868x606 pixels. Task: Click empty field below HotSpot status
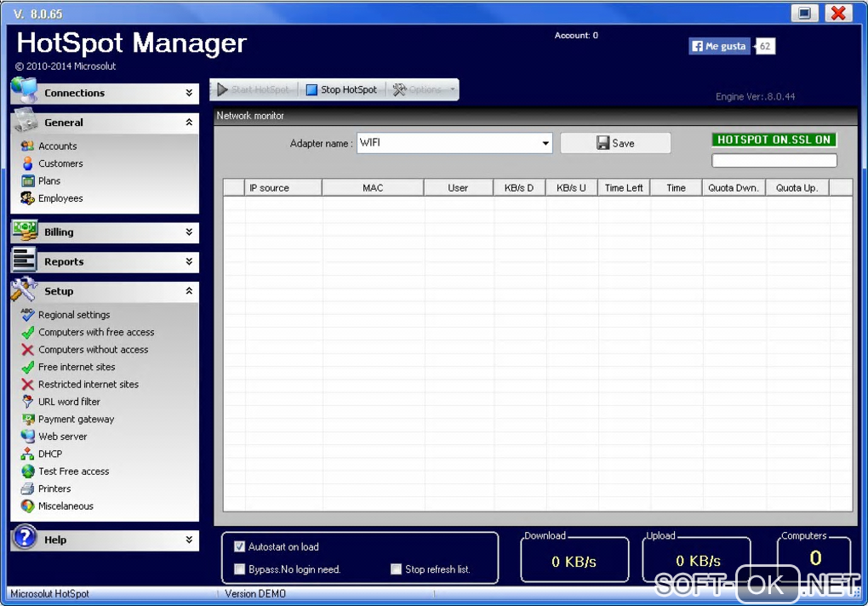coord(774,161)
